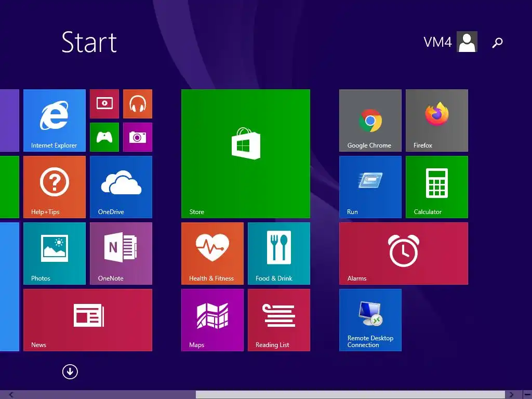Viewport: 532px width, 399px height.
Task: Open the Reading List tile
Action: pos(279,320)
